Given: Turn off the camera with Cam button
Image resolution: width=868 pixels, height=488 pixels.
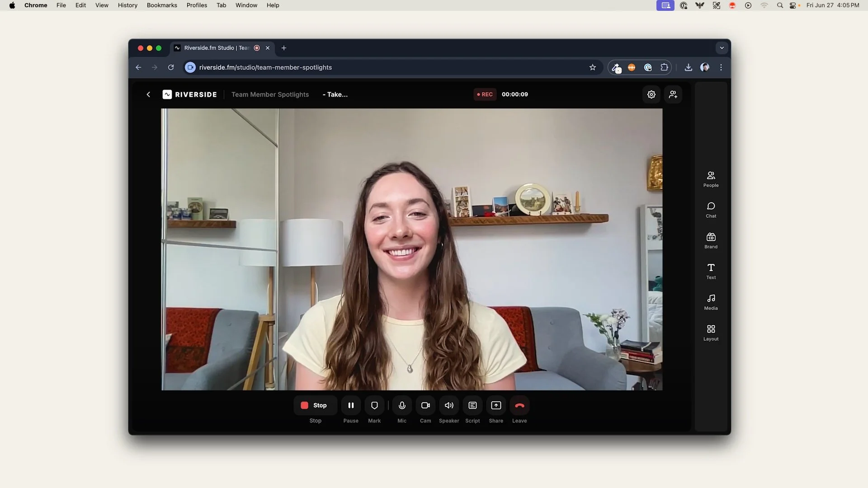Looking at the screenshot, I should coord(425,405).
